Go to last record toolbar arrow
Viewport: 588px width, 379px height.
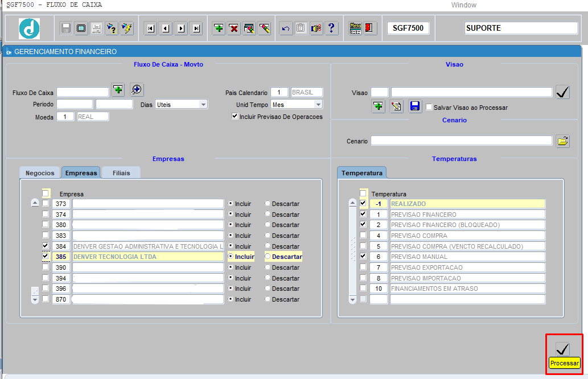click(196, 28)
